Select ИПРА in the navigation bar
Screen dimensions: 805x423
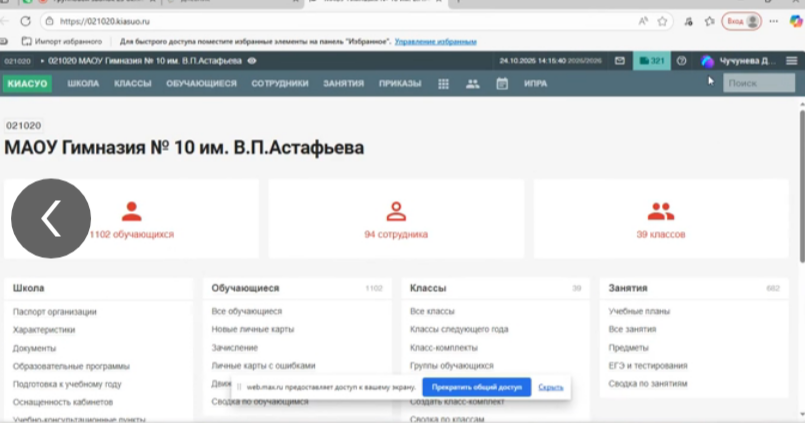click(535, 83)
